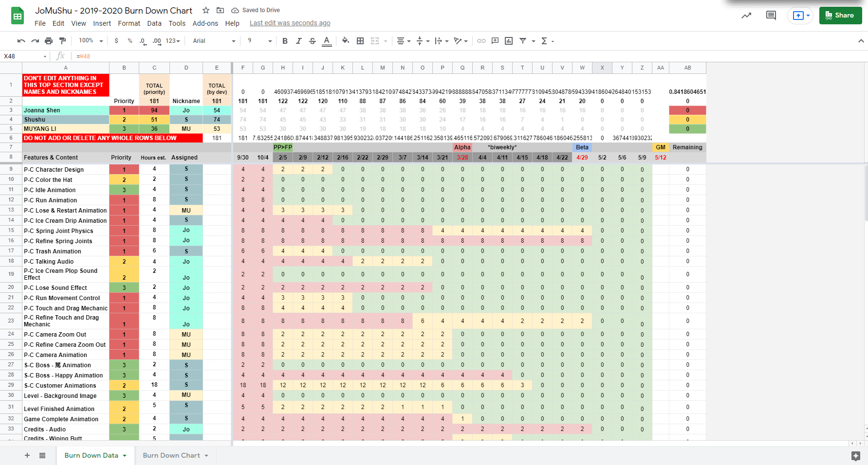Screen dimensions: 868x465
Task: Open the Data menu
Action: click(154, 23)
